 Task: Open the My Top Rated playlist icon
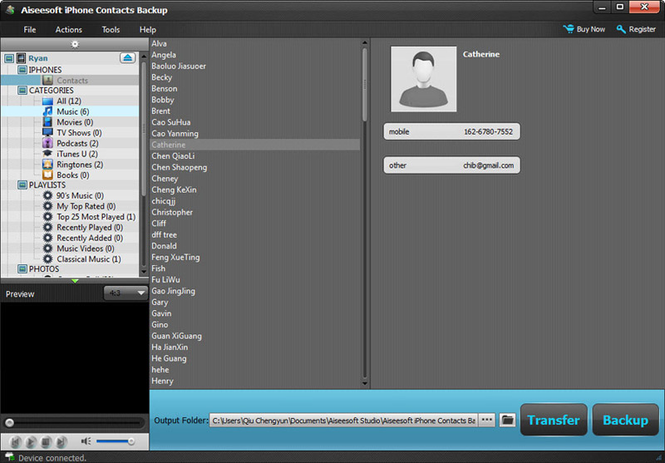(48, 206)
